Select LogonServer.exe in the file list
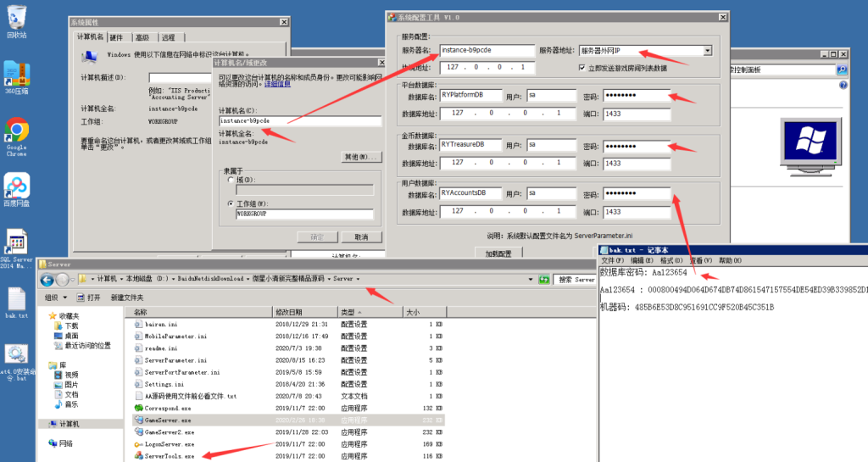 [x=170, y=444]
